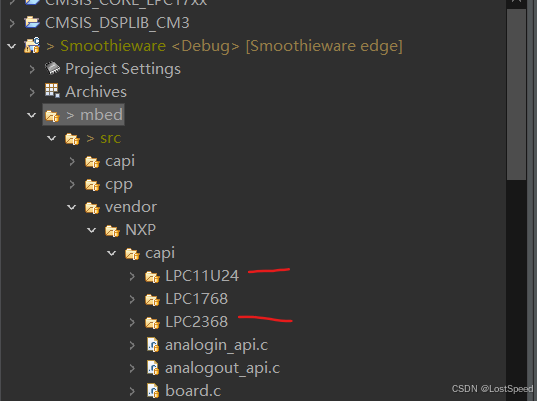537x401 pixels.
Task: Select the mbed folder label
Action: coord(101,115)
